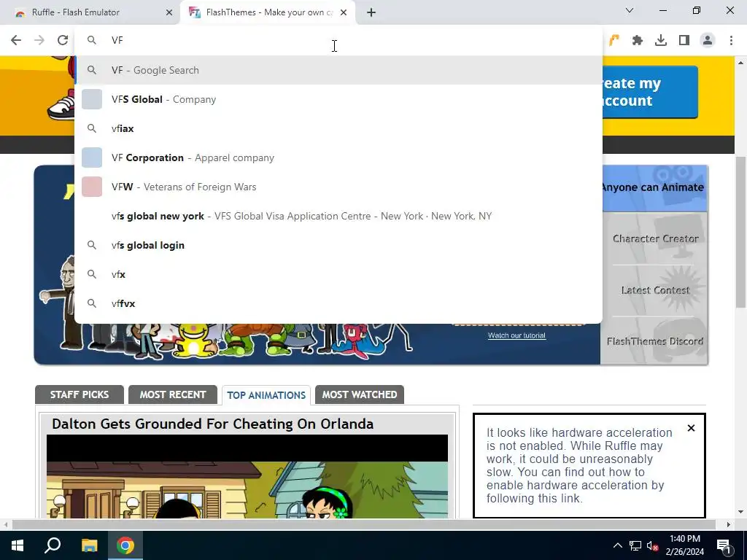Click the address bar containing VF
The width and height of the screenshot is (747, 560).
click(338, 41)
